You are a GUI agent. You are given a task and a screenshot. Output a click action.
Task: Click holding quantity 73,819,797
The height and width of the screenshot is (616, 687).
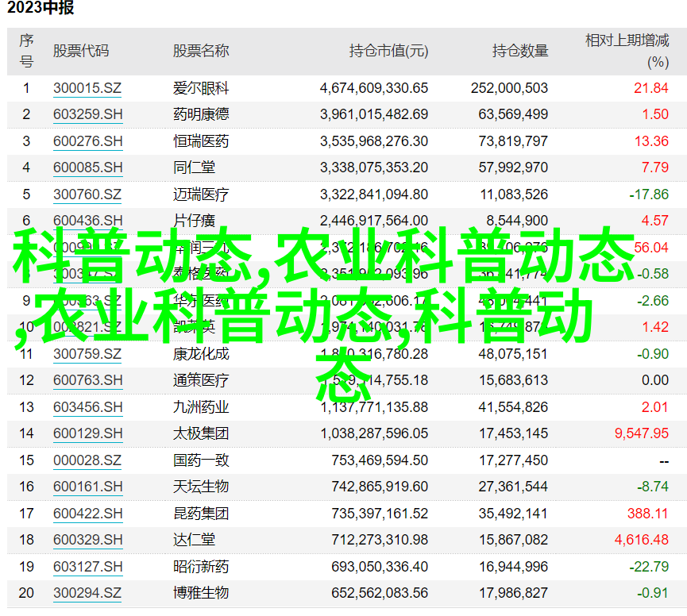tap(513, 141)
